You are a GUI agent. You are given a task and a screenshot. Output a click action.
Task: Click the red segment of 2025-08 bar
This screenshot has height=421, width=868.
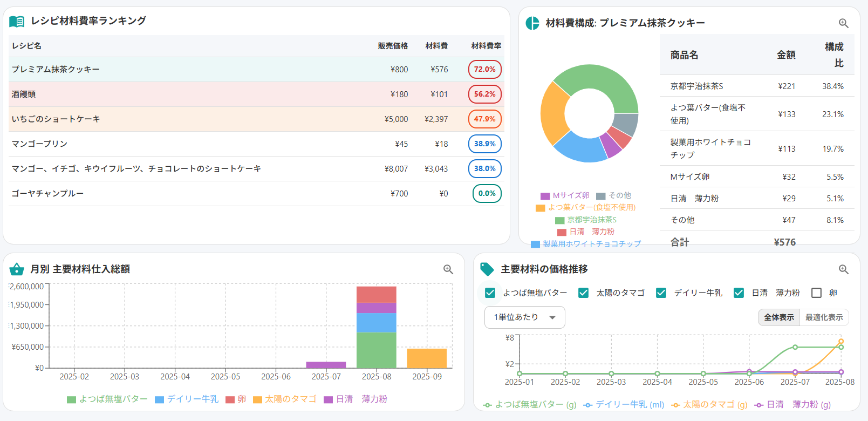[377, 295]
